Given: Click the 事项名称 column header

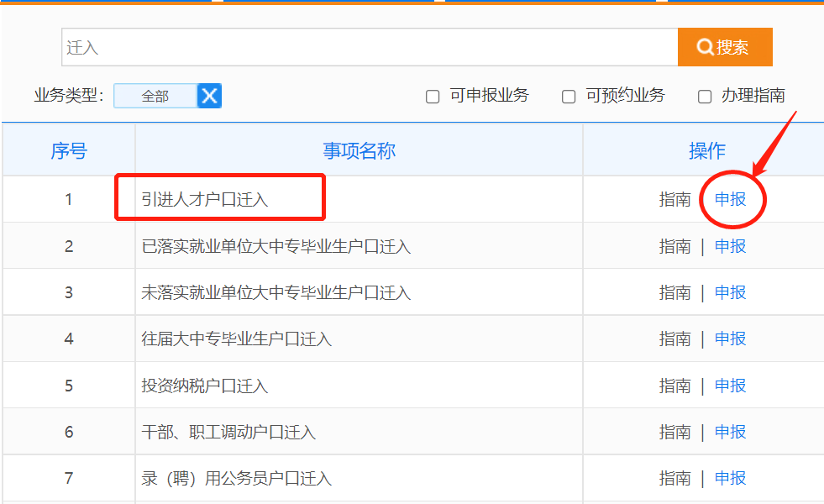Looking at the screenshot, I should (x=359, y=151).
